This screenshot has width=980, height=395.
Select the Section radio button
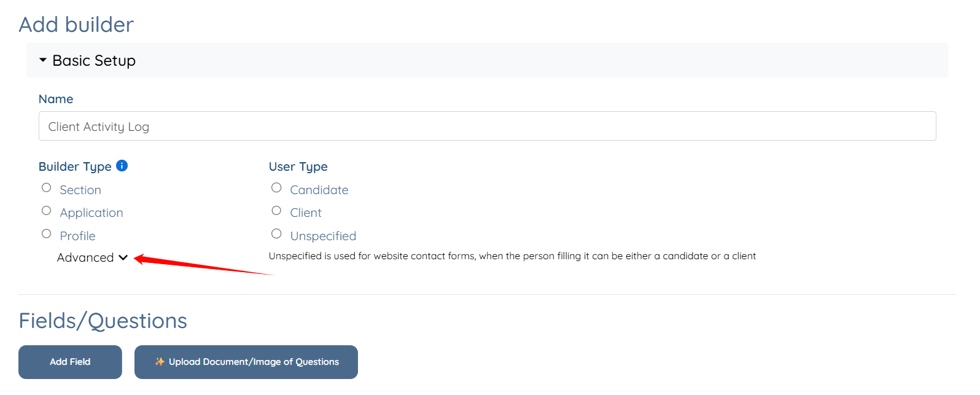(46, 188)
